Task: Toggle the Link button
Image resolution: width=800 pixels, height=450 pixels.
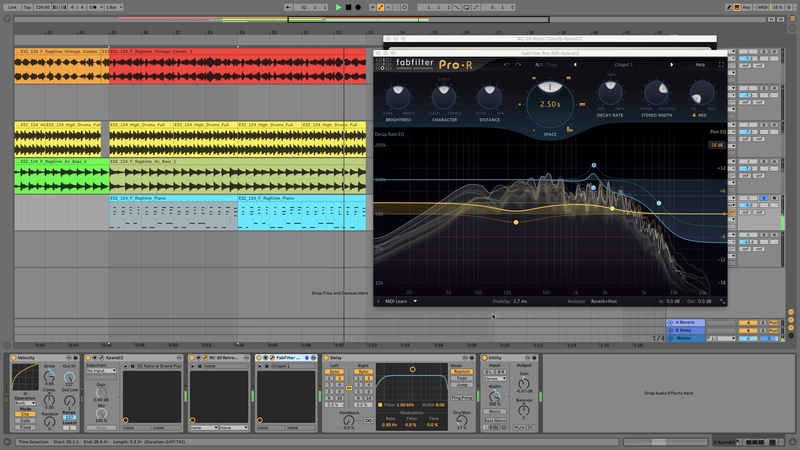Action: pyautogui.click(x=12, y=7)
